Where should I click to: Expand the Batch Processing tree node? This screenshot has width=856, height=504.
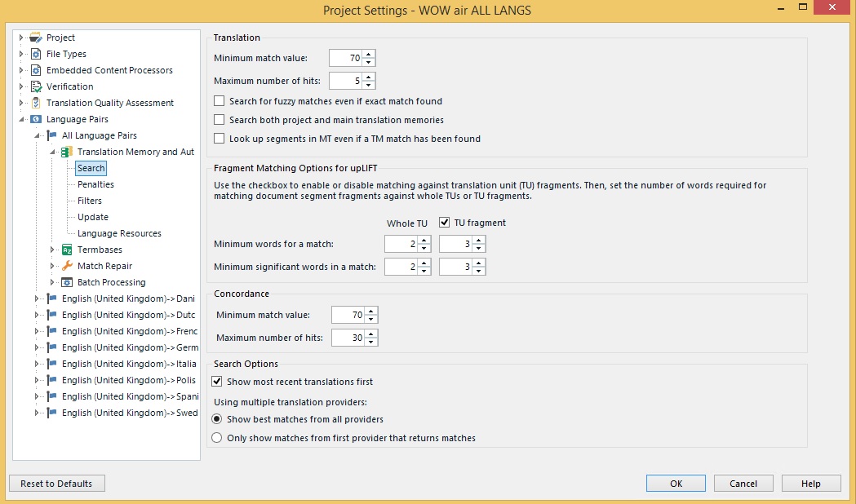pos(52,282)
